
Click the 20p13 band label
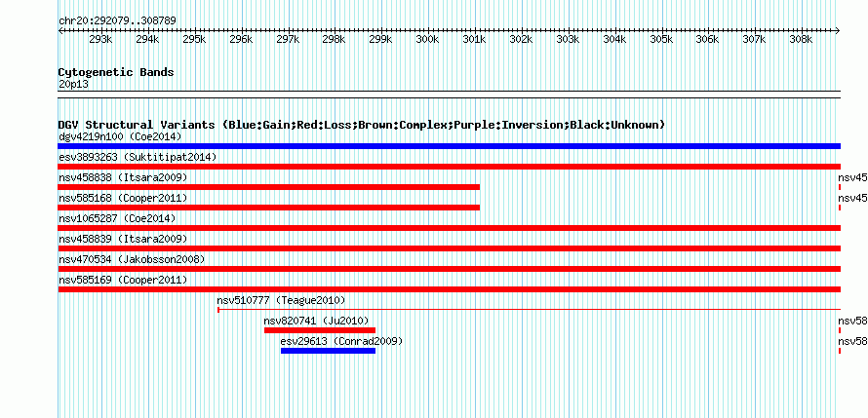73,85
